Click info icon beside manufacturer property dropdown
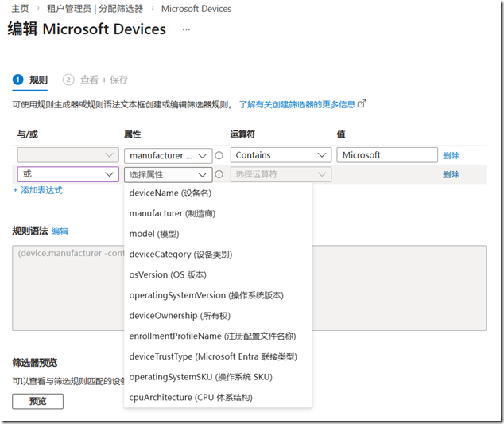This screenshot has width=504, height=424. pos(219,156)
